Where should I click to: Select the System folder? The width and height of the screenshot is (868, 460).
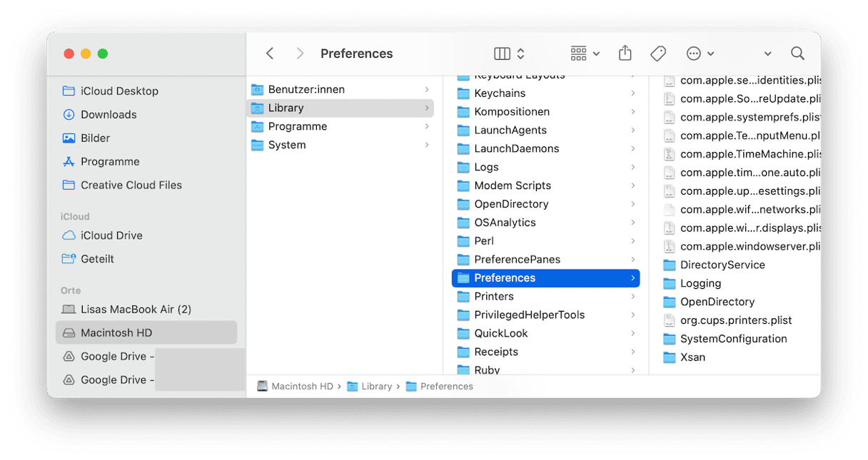pos(340,145)
